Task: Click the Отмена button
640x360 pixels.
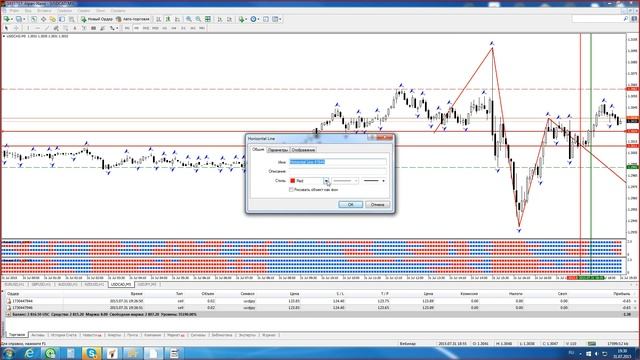Action: 377,204
